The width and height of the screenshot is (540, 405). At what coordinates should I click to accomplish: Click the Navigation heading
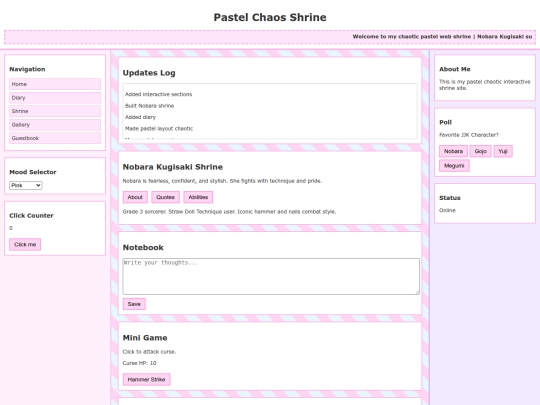coord(27,69)
